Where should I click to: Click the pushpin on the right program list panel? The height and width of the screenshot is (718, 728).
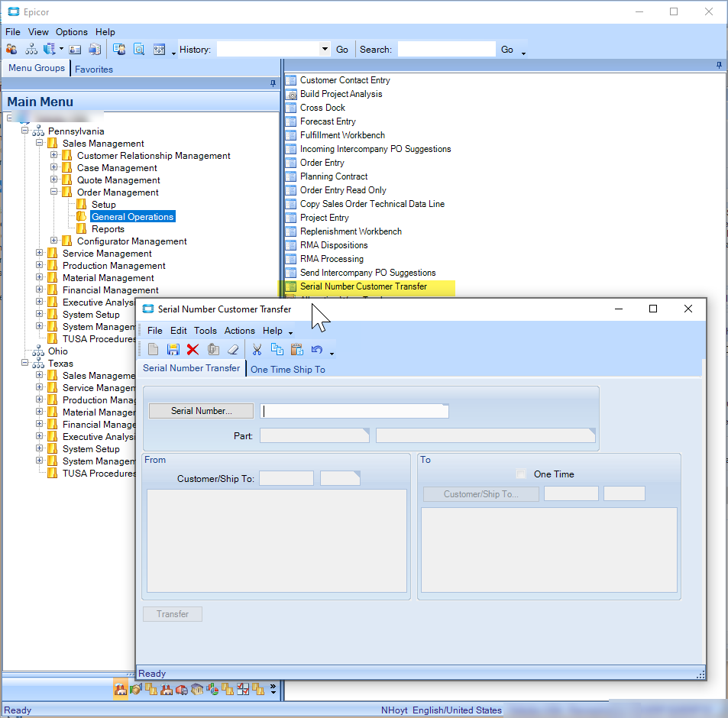click(719, 65)
